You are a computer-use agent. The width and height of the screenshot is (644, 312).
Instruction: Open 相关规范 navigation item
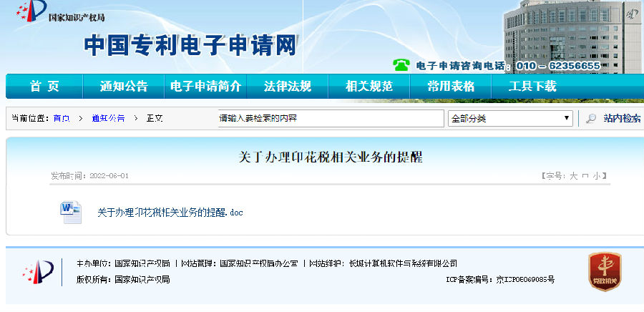[x=369, y=87]
